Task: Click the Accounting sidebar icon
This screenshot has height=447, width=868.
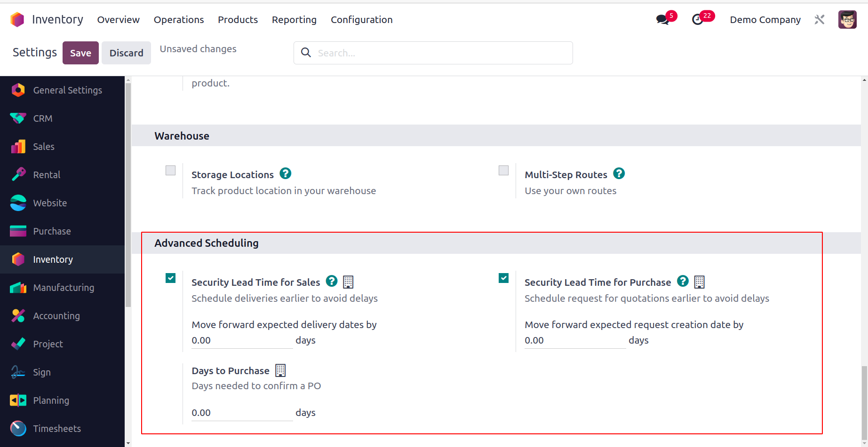Action: coord(18,316)
